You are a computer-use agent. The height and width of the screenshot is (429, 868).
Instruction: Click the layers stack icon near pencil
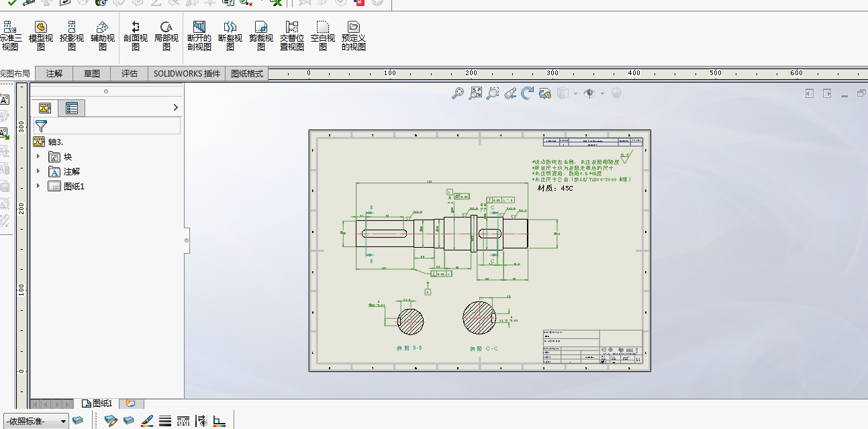(129, 421)
